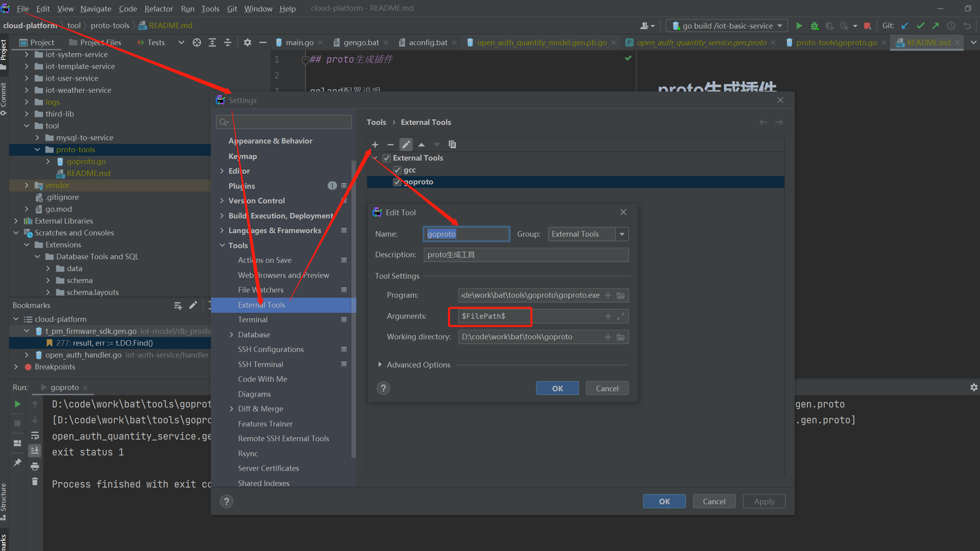Click OK in Settings dialog
Screen dimensions: 980x551
[x=664, y=501]
